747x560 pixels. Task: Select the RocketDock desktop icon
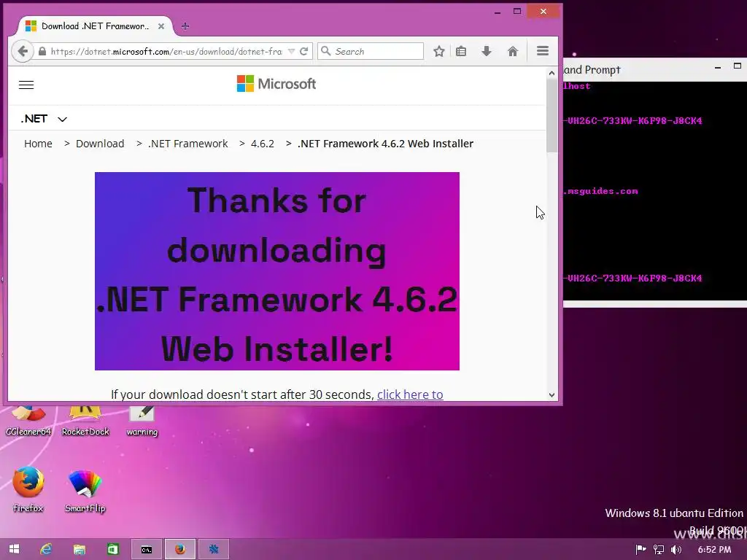click(85, 421)
